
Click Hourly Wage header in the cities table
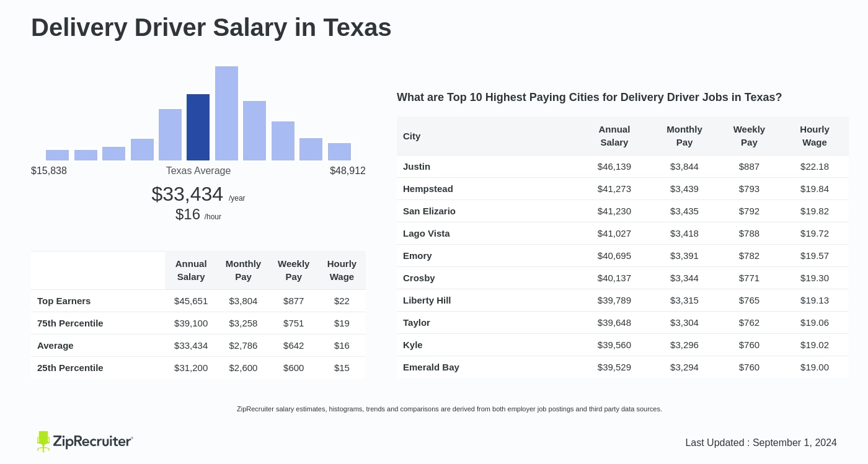[815, 136]
